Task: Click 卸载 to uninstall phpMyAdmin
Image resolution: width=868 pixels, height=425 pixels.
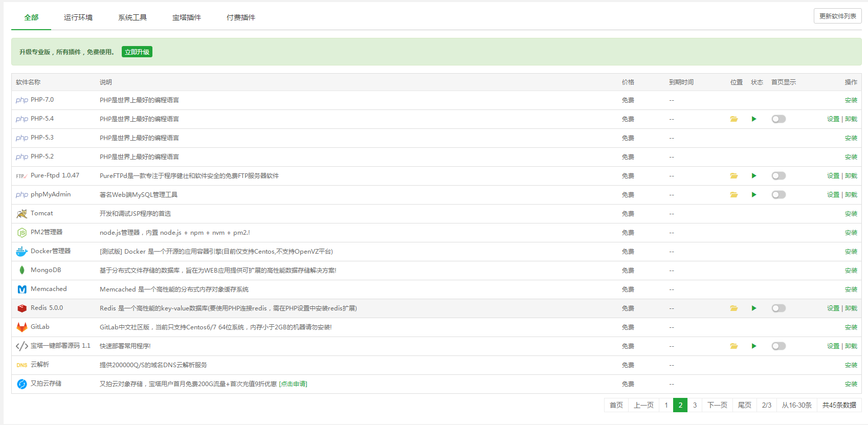Action: point(851,195)
